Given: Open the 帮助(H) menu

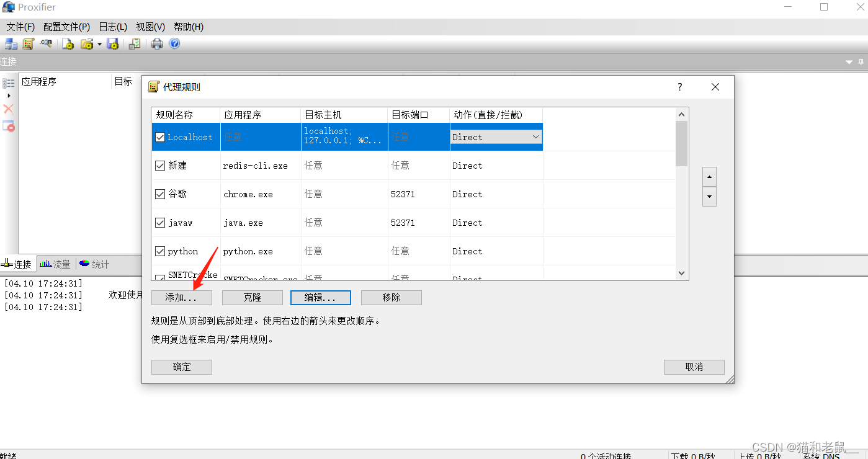Looking at the screenshot, I should coord(189,27).
